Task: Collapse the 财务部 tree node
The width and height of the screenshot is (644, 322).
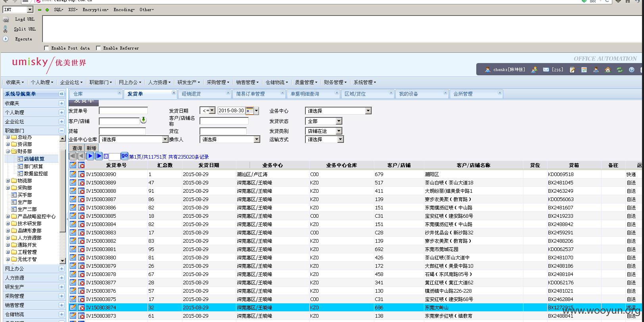Action: (8, 151)
